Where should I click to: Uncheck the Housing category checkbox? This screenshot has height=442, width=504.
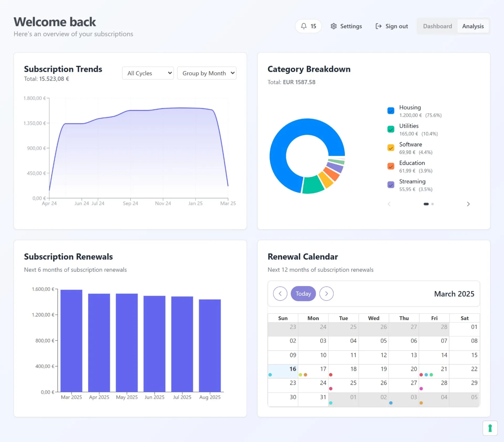(391, 111)
